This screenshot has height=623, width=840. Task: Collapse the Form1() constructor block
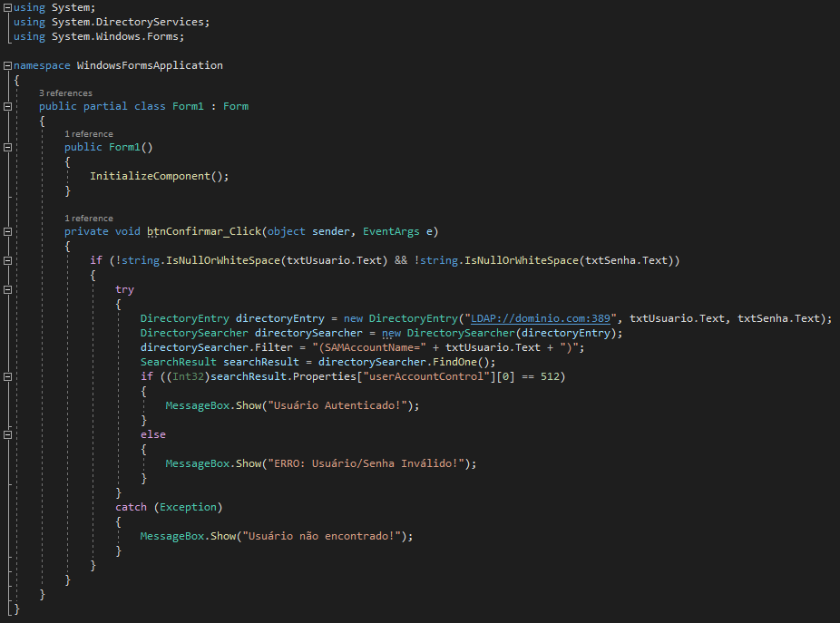click(x=7, y=147)
